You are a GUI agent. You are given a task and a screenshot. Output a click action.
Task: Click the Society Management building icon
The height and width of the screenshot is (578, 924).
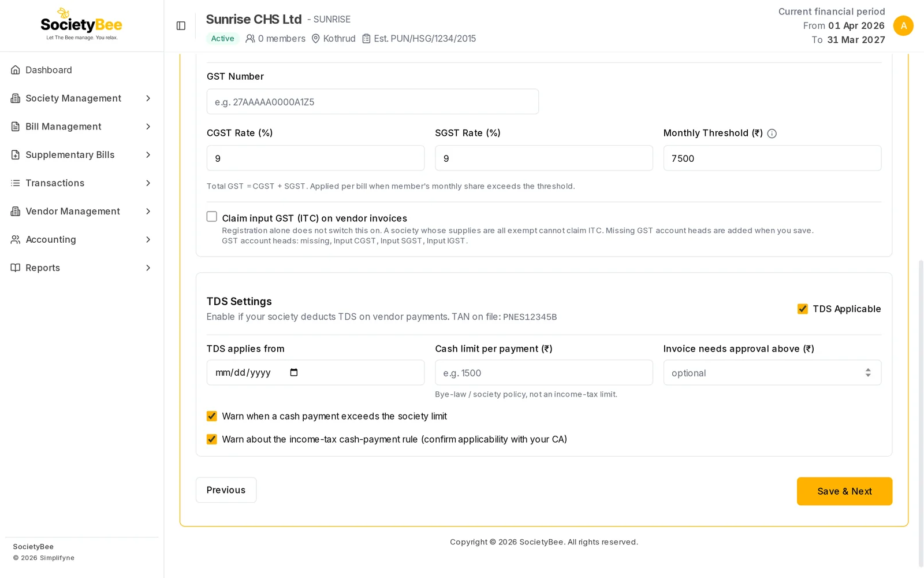pyautogui.click(x=16, y=98)
